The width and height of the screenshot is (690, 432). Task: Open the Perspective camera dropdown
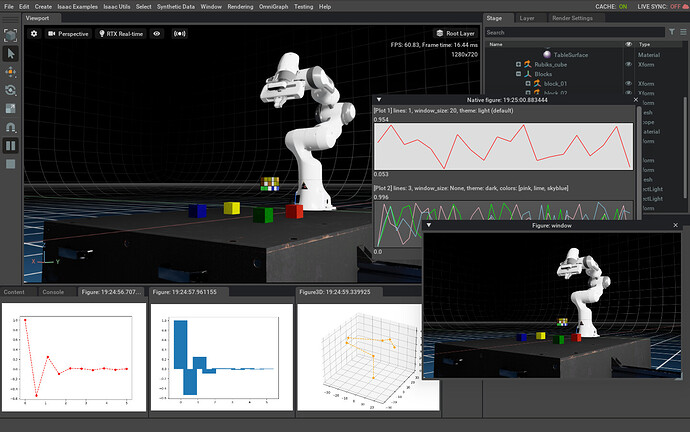[x=67, y=34]
